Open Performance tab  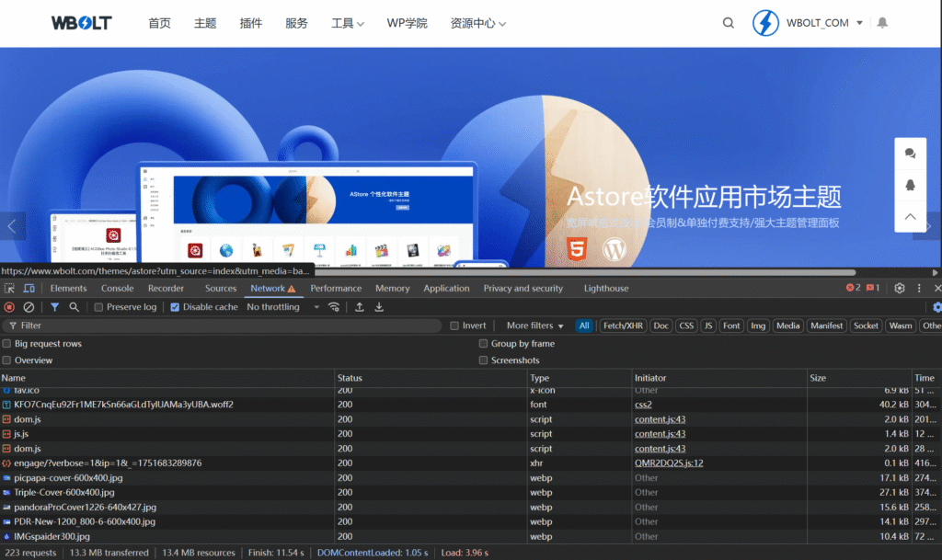(336, 288)
